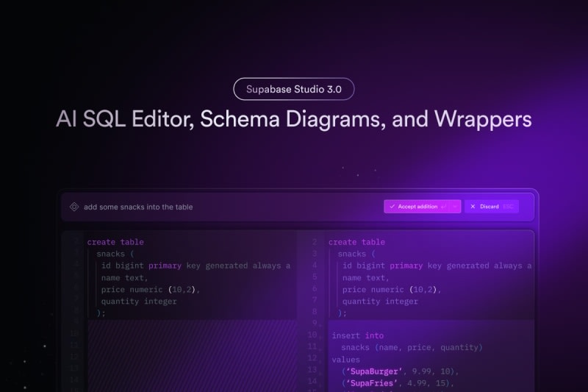
Task: Click the Enter key hint on Accept addition
Action: coord(443,207)
